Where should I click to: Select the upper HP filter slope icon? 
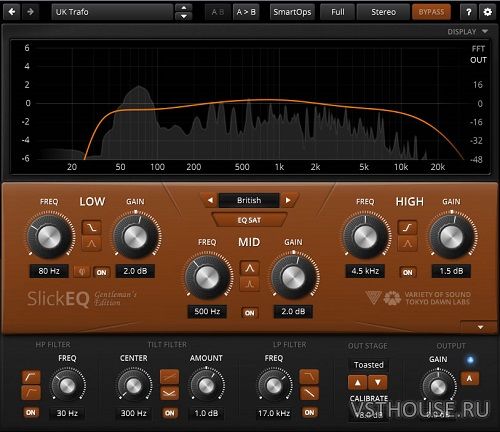coord(31,377)
